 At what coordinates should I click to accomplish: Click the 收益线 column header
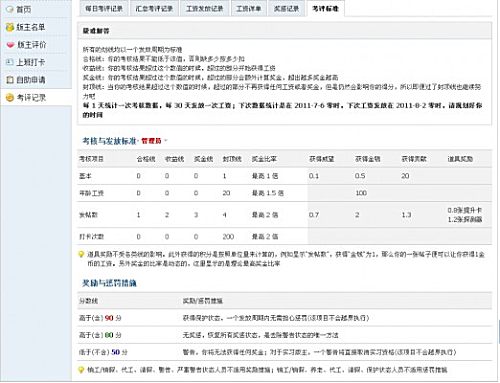(175, 159)
